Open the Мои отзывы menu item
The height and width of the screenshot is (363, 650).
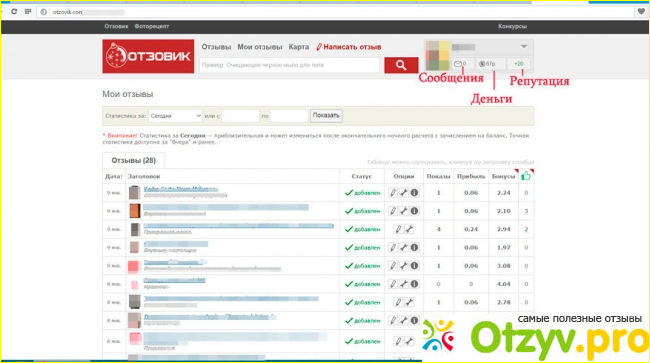260,47
